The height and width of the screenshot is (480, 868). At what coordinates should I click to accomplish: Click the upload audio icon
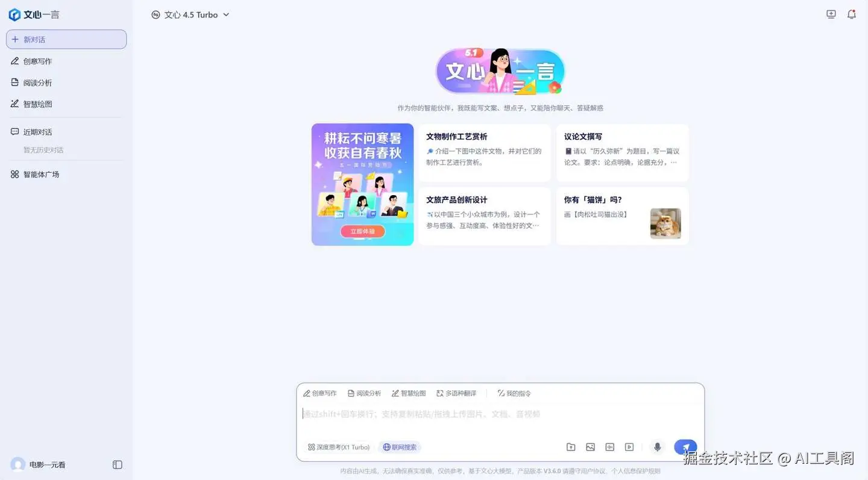[609, 447]
